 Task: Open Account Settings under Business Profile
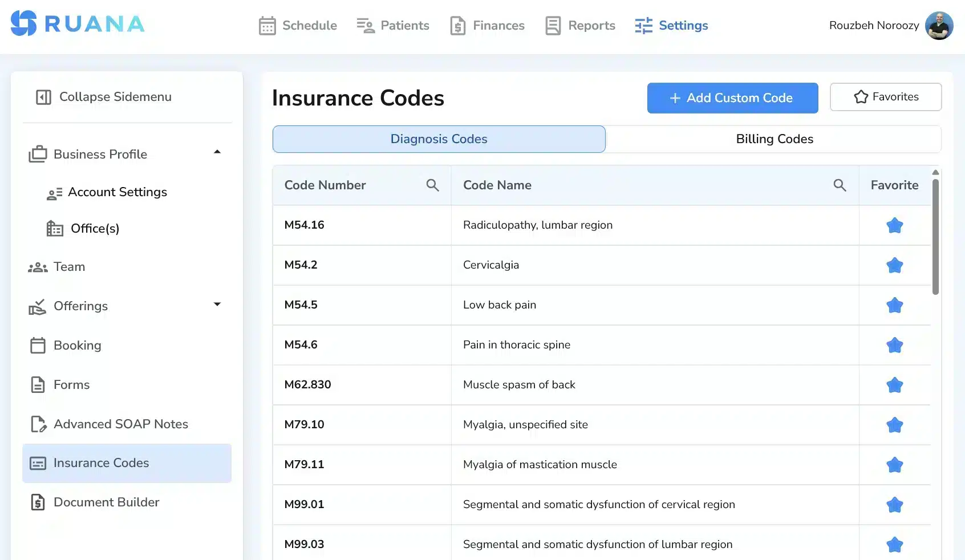click(x=117, y=192)
